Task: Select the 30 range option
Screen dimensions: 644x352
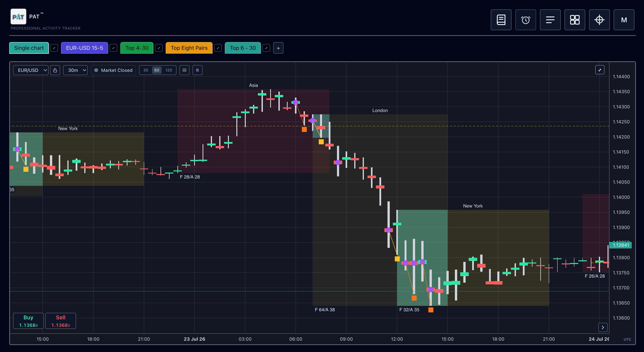Action: click(x=146, y=70)
